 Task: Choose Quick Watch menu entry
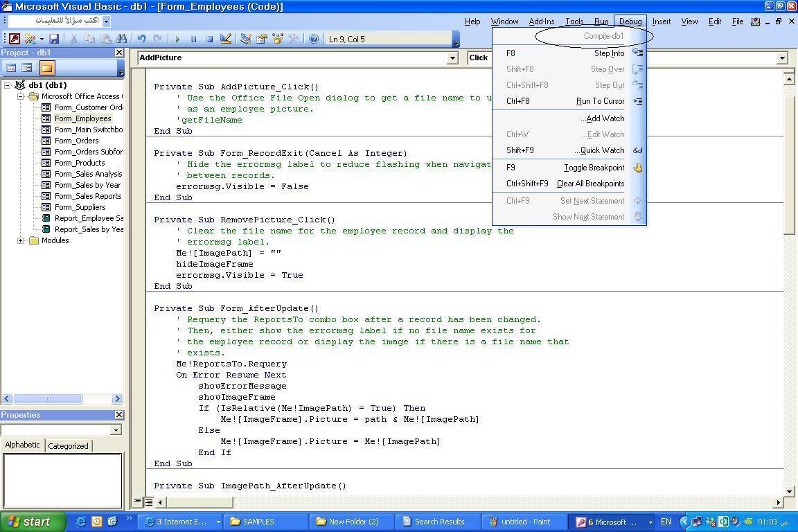coord(569,150)
